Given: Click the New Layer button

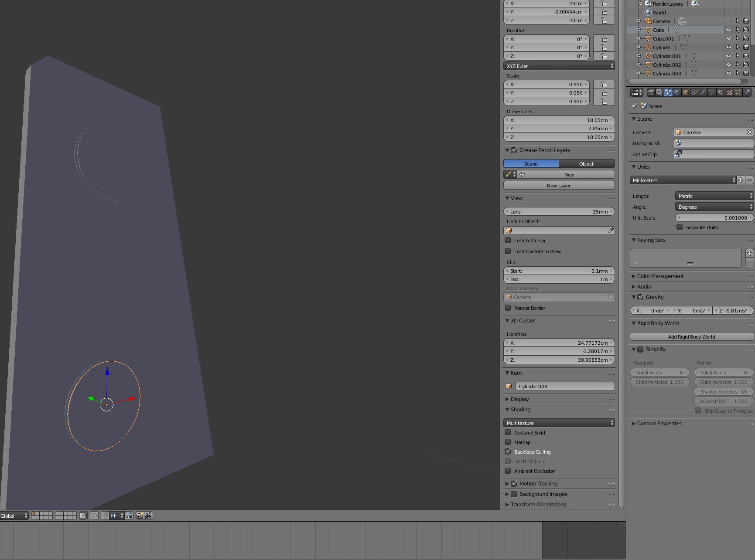Looking at the screenshot, I should tap(559, 185).
